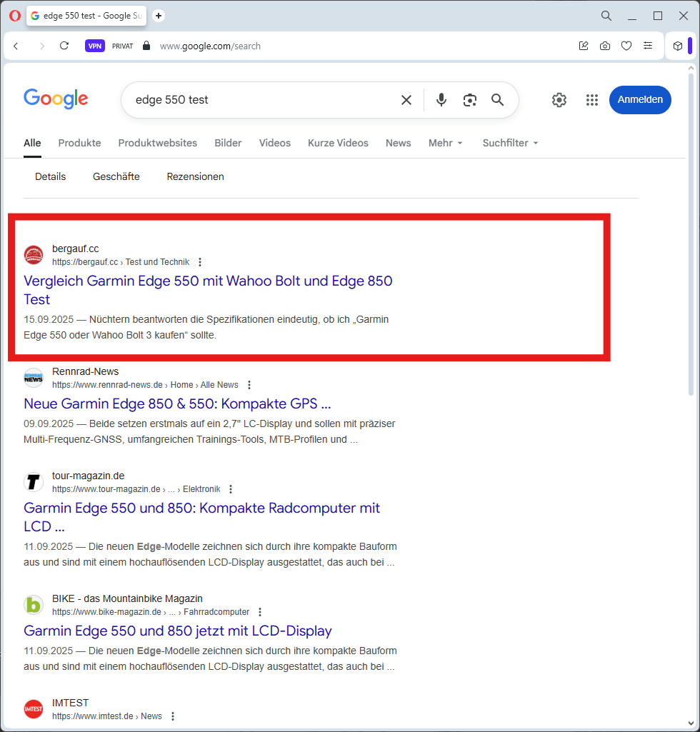Open the Rennrad-News Garmin Edge result link

pyautogui.click(x=177, y=403)
